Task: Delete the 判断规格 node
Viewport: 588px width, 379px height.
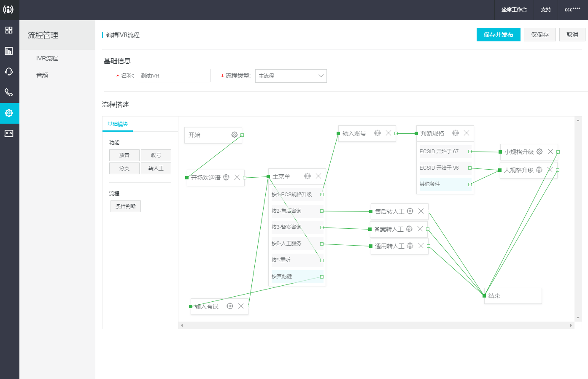Action: pyautogui.click(x=467, y=133)
